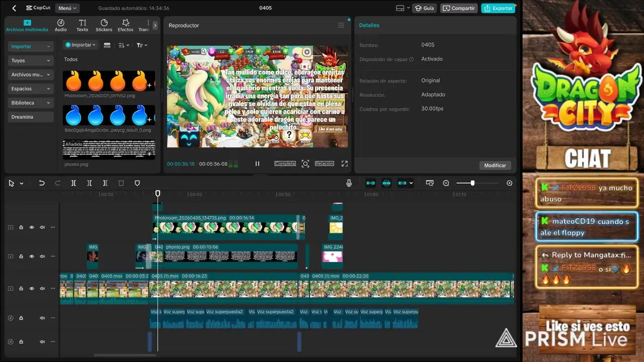
Task: Click the timeline playhead marker
Action: (157, 194)
